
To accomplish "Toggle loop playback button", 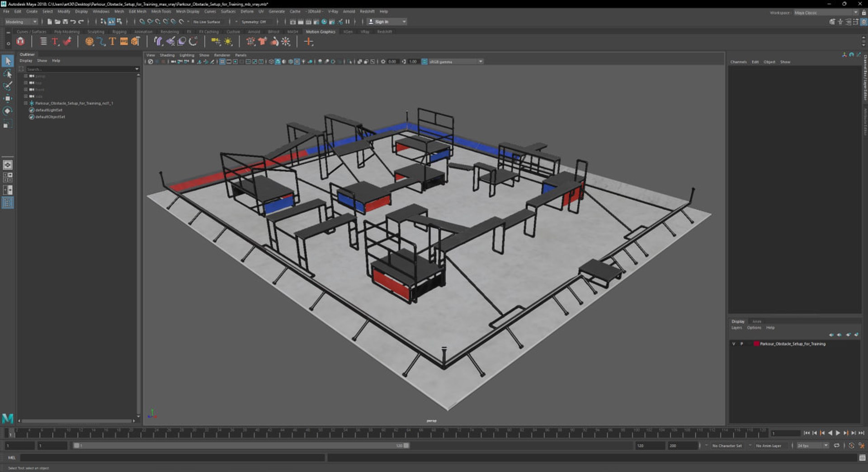I will coord(836,446).
